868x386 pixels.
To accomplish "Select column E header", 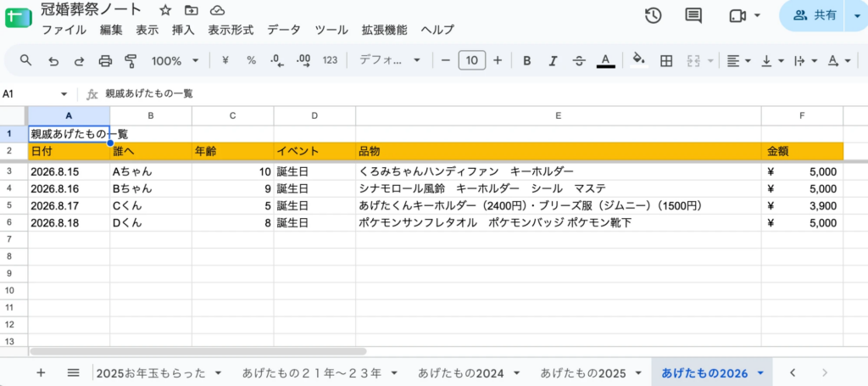I will pyautogui.click(x=558, y=115).
